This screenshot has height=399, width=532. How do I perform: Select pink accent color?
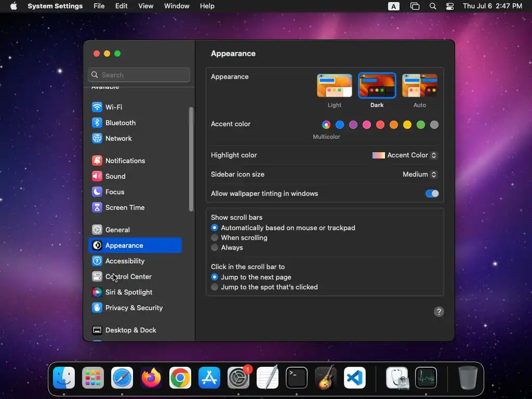367,125
